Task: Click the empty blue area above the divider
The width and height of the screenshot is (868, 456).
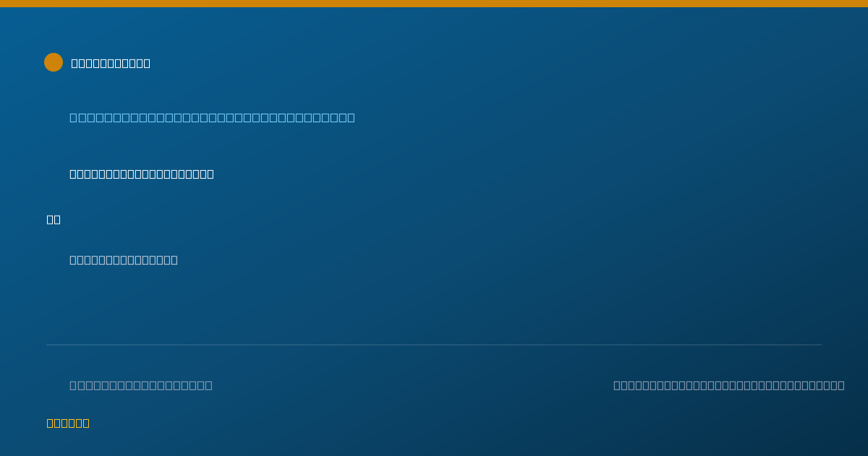Action: 434,304
